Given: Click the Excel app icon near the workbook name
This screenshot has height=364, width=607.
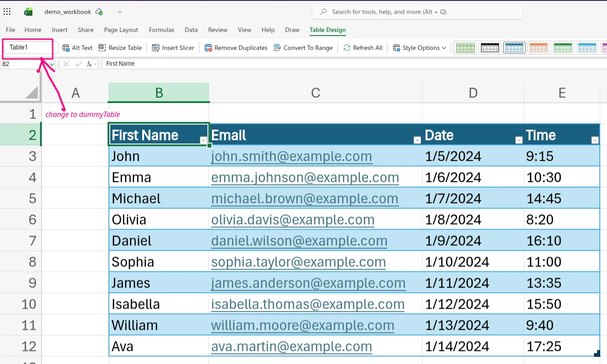Looking at the screenshot, I should tap(28, 12).
